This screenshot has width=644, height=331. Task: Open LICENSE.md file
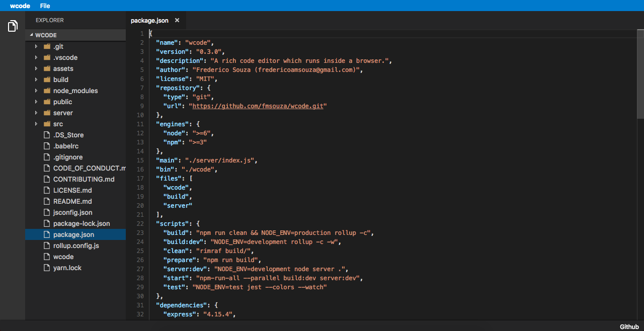(x=75, y=190)
